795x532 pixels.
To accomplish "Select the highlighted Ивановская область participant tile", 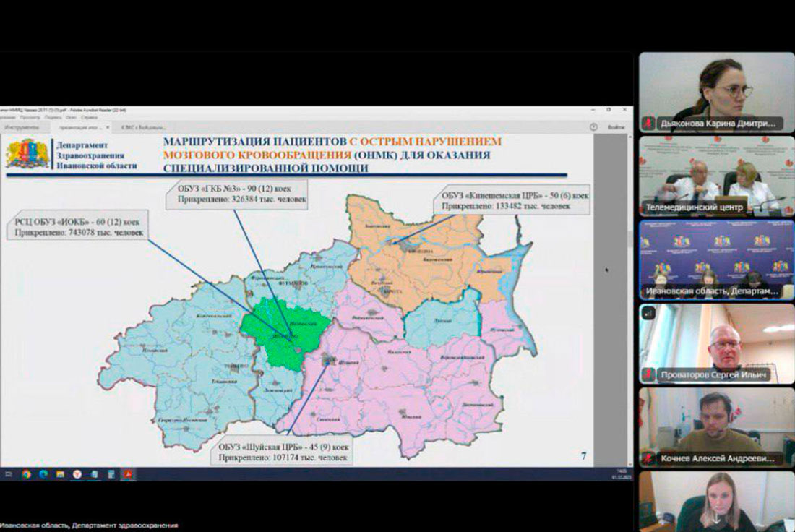I will [716, 259].
